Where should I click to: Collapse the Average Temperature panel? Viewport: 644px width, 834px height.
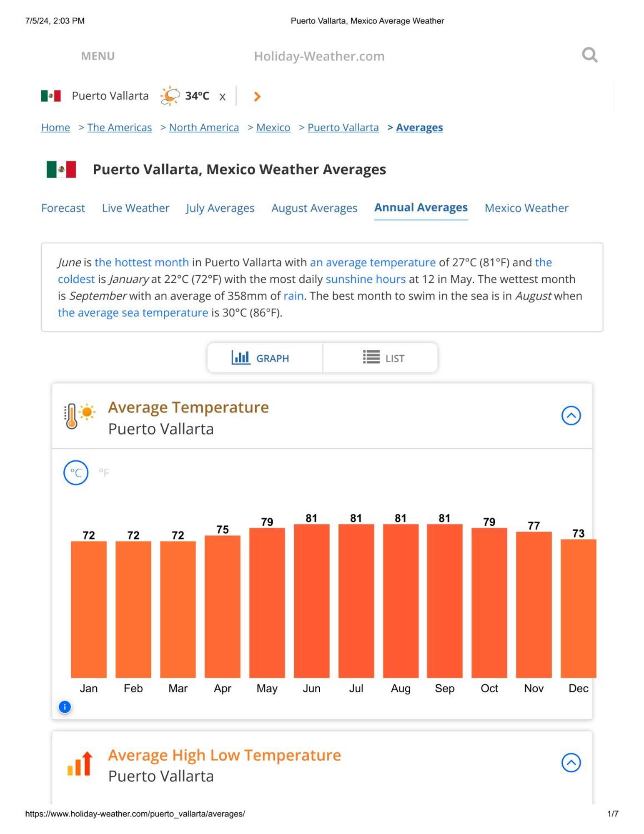pos(571,415)
